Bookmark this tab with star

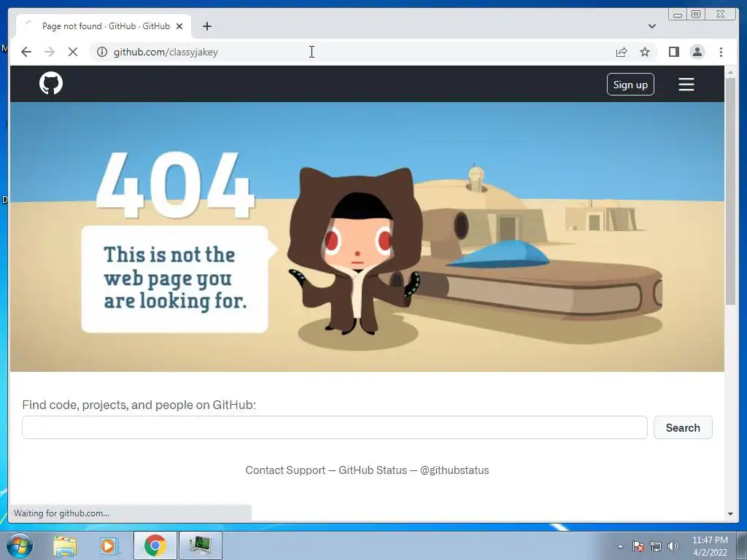(x=645, y=52)
